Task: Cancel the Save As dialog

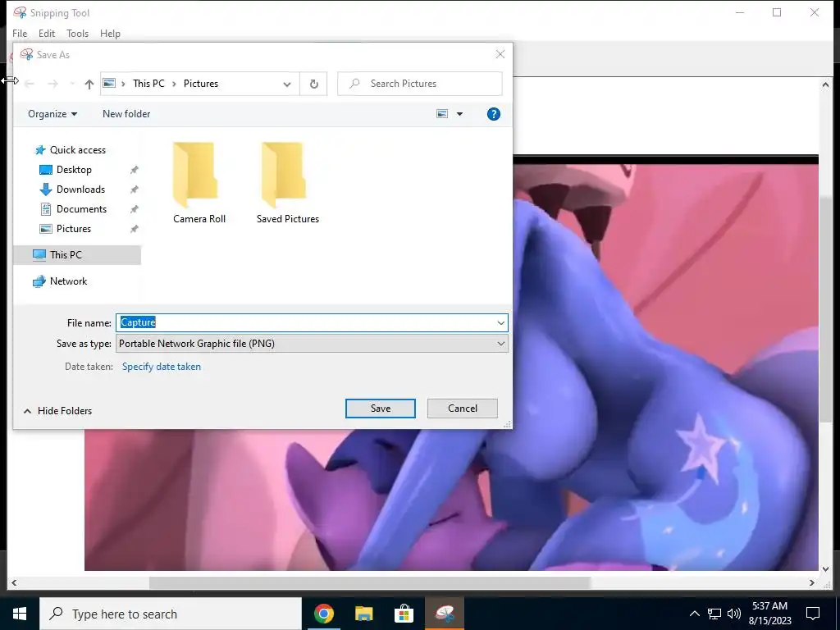Action: [463, 409]
